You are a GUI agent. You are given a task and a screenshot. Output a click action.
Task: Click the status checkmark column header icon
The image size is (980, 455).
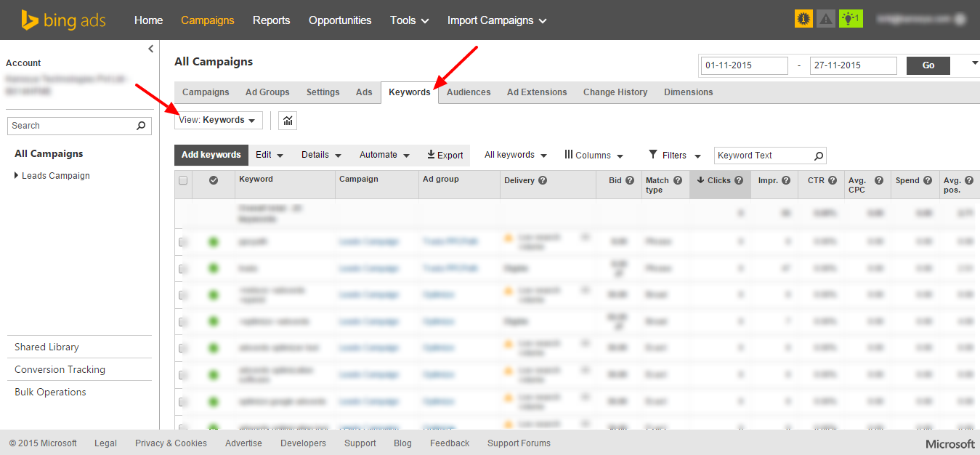click(214, 180)
